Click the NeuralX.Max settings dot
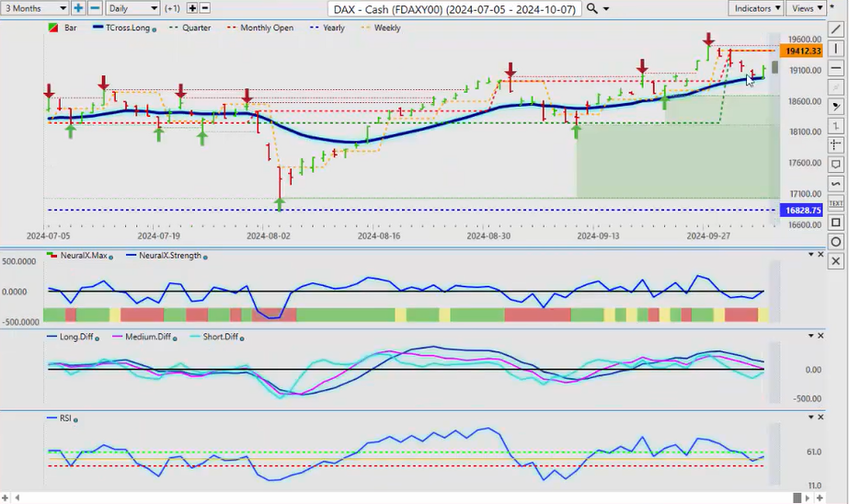This screenshot has width=849, height=504. pos(111,258)
